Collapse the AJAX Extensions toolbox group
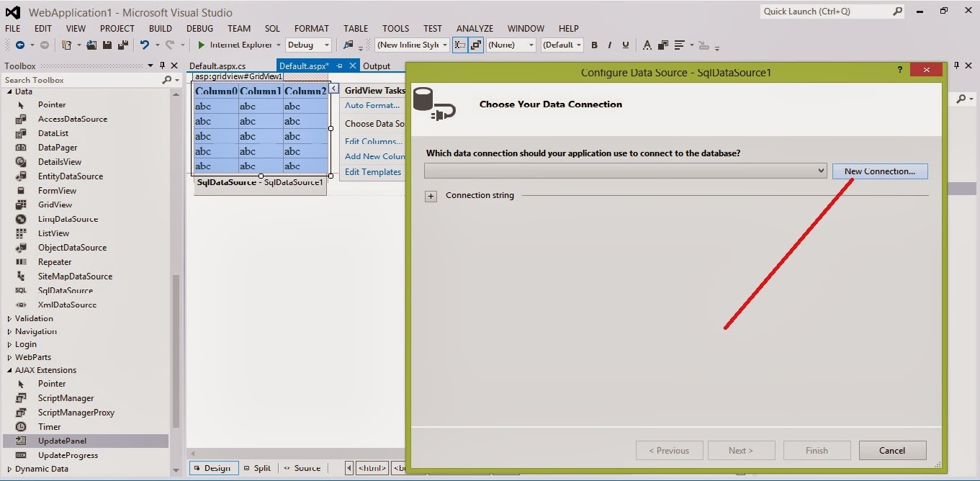This screenshot has width=980, height=481. tap(9, 370)
